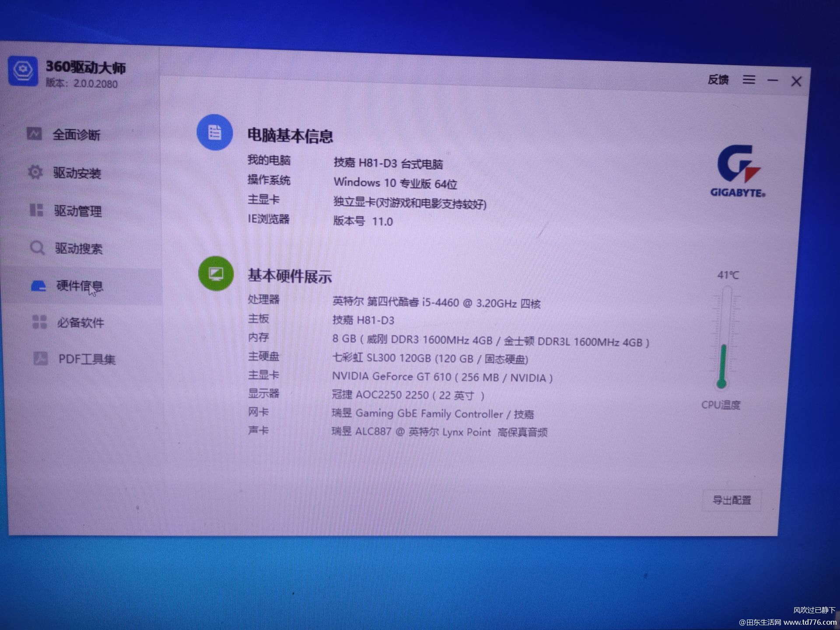Click version text 版本: 2.0.0.2080

[x=81, y=84]
